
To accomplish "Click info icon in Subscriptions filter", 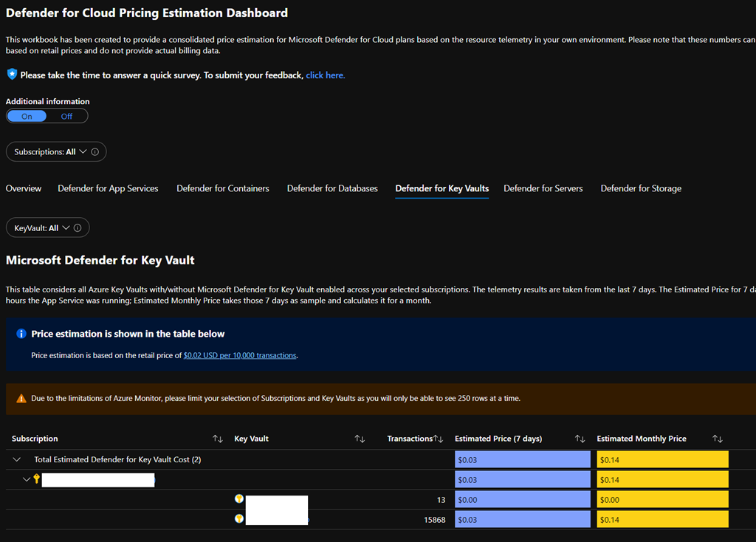I will 95,152.
